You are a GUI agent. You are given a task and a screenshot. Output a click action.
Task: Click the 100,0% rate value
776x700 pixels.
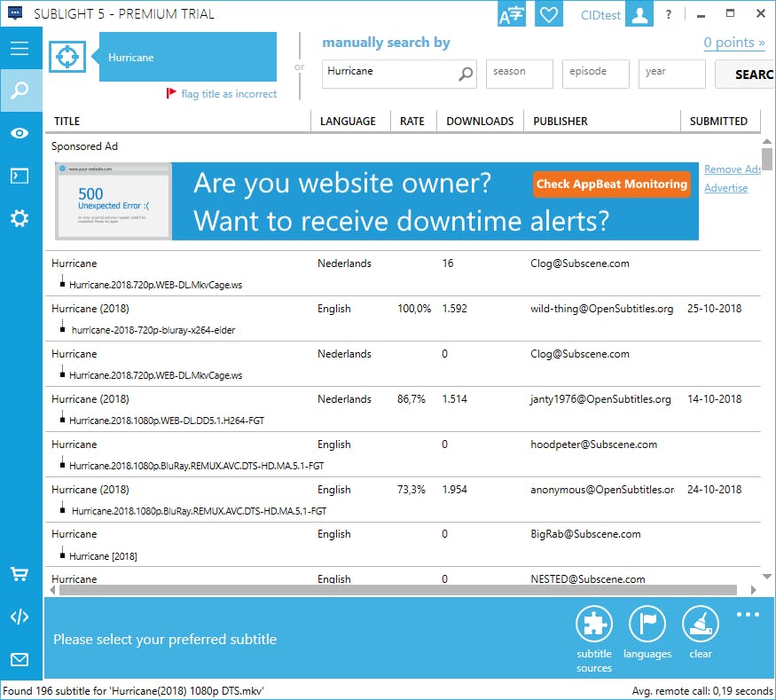point(414,309)
